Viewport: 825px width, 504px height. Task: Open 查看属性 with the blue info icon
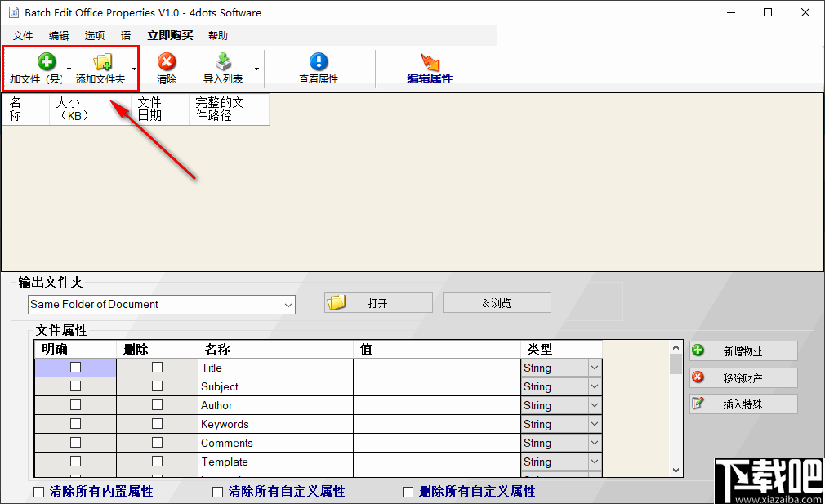(x=319, y=60)
